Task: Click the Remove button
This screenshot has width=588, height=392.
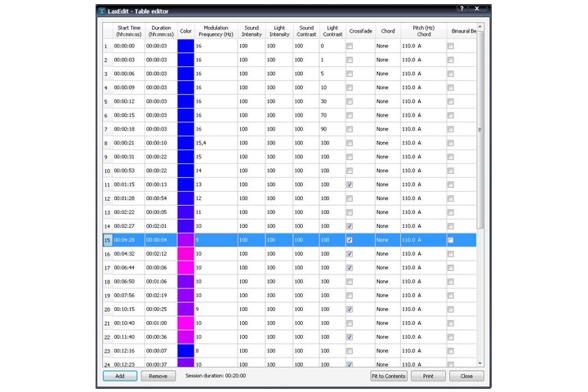Action: pyautogui.click(x=158, y=376)
